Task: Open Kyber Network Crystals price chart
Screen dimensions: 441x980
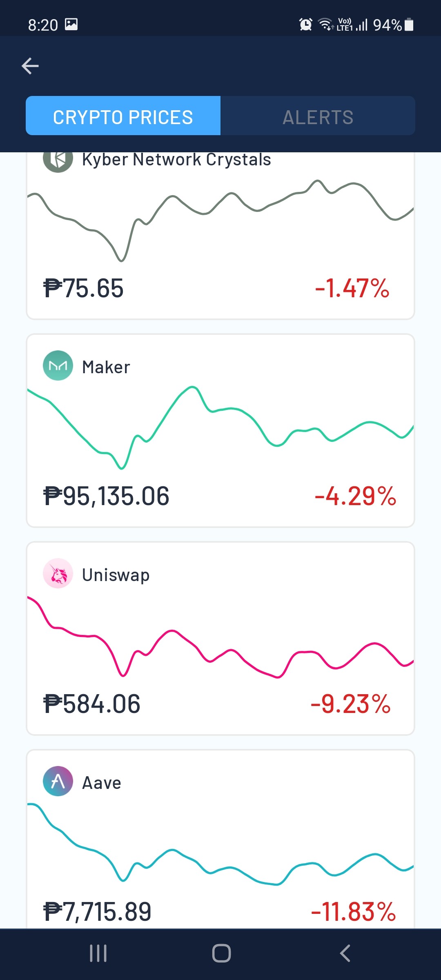Action: point(220,220)
